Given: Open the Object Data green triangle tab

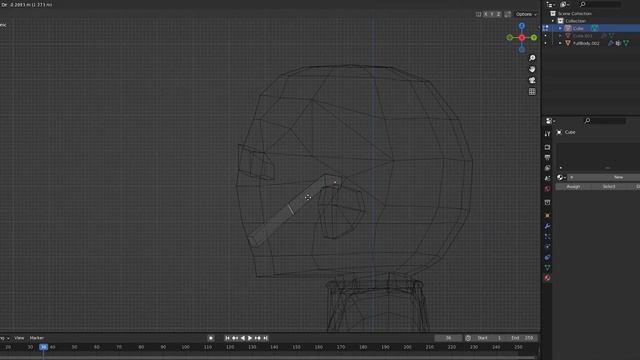Looking at the screenshot, I should click(x=547, y=268).
